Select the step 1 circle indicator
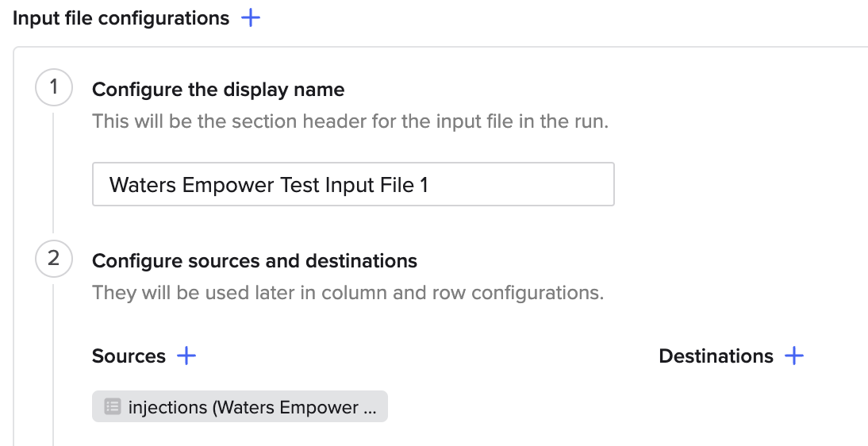868x446 pixels. coord(54,87)
